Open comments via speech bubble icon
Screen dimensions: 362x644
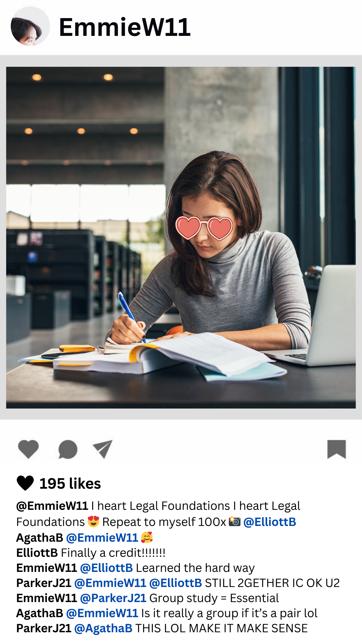(68, 449)
